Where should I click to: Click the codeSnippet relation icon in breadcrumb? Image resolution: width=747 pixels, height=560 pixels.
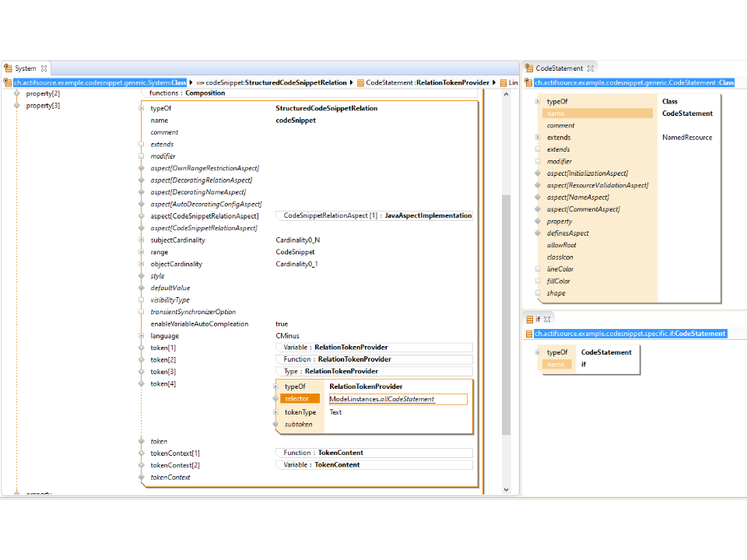coord(199,82)
